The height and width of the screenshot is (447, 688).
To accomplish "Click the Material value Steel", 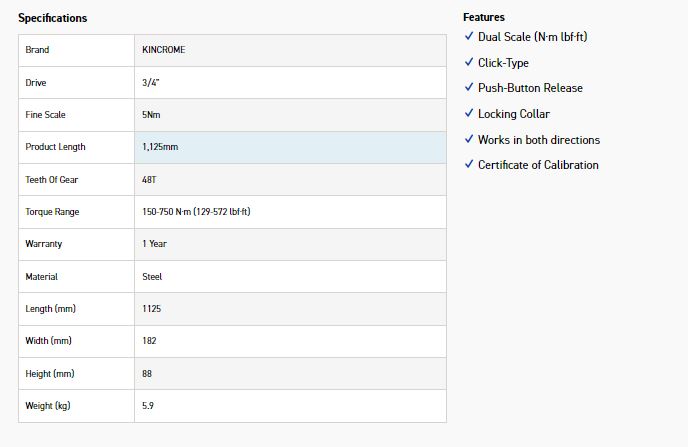I will pyautogui.click(x=152, y=277).
